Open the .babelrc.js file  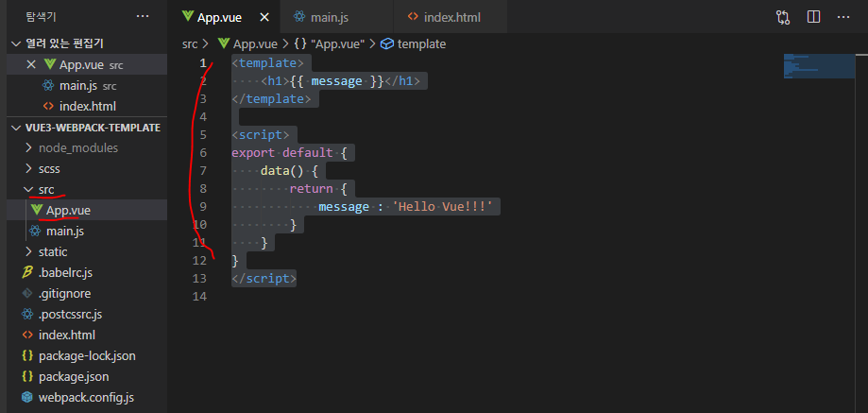coord(87,272)
